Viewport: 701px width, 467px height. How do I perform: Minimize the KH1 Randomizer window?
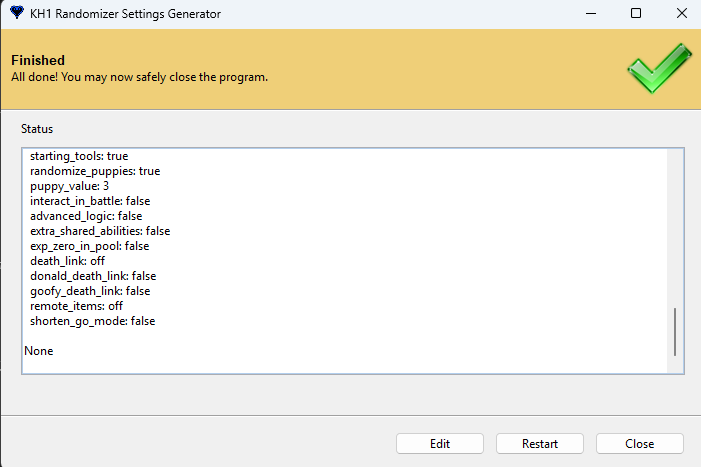pyautogui.click(x=590, y=15)
